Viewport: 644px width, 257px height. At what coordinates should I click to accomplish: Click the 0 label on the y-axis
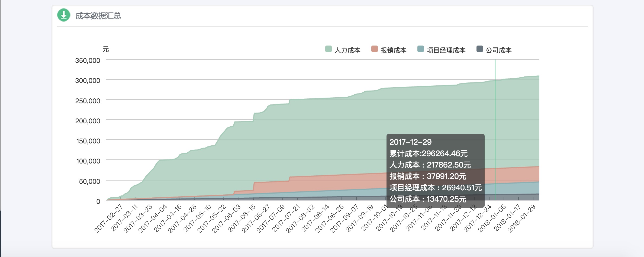[98, 201]
